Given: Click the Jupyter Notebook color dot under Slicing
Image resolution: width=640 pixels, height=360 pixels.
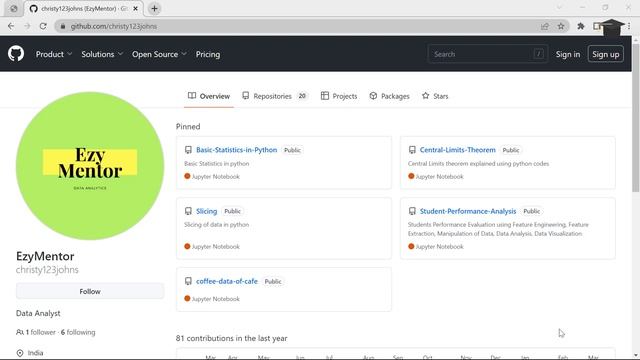Looking at the screenshot, I should [x=187, y=247].
